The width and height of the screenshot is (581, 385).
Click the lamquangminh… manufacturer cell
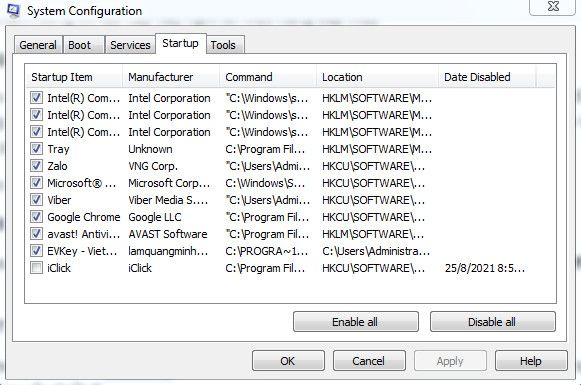[168, 251]
